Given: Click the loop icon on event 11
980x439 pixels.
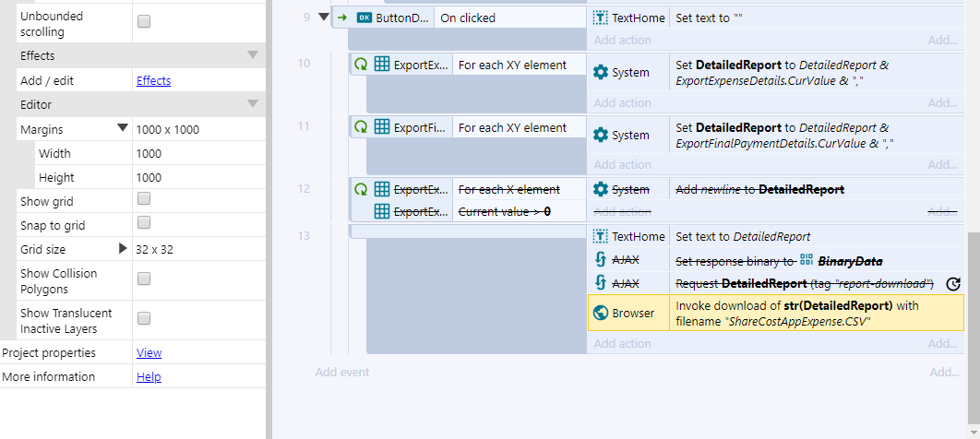Looking at the screenshot, I should click(361, 127).
